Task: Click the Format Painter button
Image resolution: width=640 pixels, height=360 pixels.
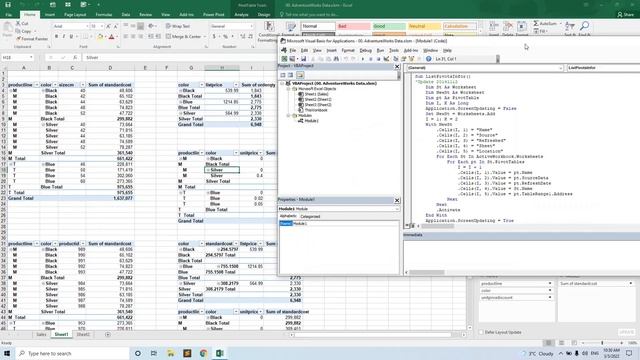Action: click(x=32, y=39)
